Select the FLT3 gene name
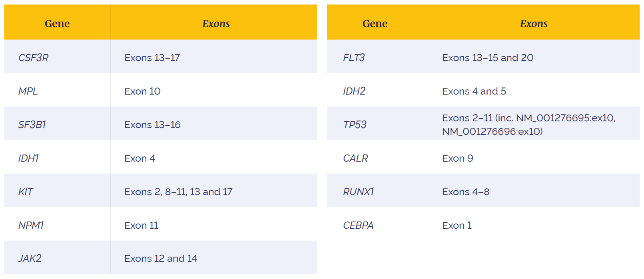Viewport: 644px width, 279px height. click(x=354, y=58)
